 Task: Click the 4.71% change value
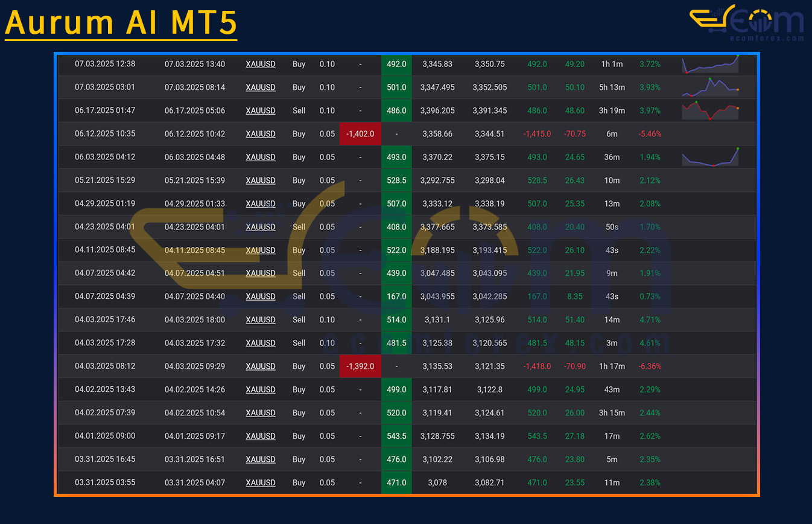[x=650, y=320]
